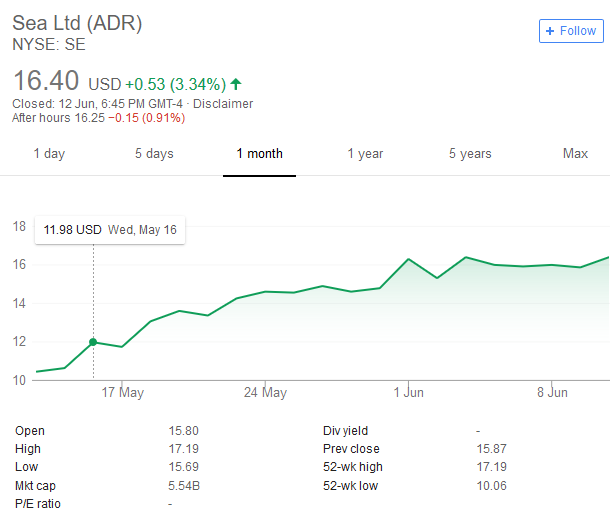Click the + Follow button
610x521 pixels.
[x=571, y=31]
